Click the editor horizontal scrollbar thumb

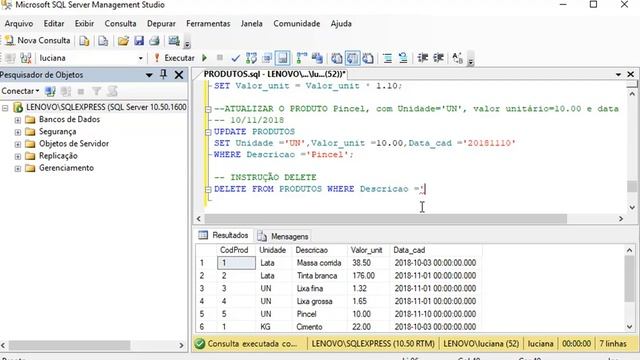pos(386,219)
